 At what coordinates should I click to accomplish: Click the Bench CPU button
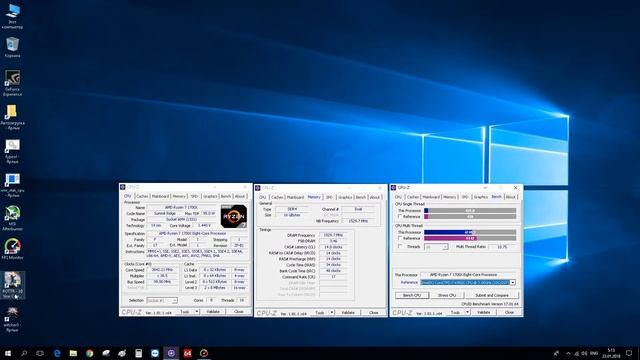coord(412,295)
